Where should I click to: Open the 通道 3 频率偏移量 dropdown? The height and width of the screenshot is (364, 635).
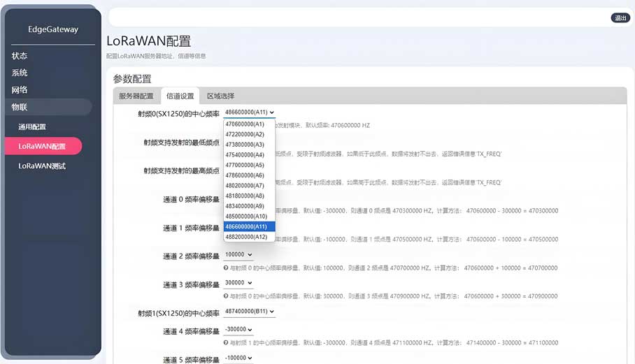[238, 283]
